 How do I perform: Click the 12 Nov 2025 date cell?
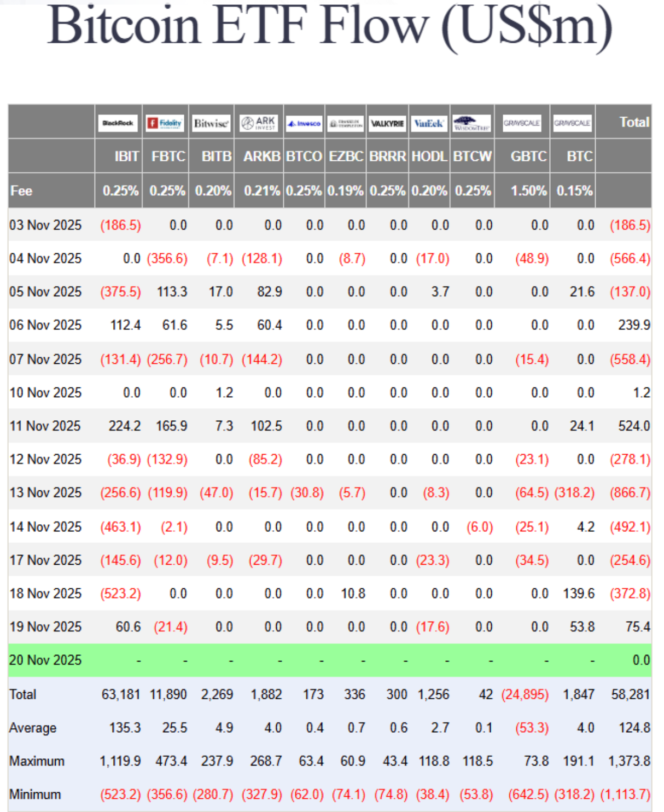45,460
